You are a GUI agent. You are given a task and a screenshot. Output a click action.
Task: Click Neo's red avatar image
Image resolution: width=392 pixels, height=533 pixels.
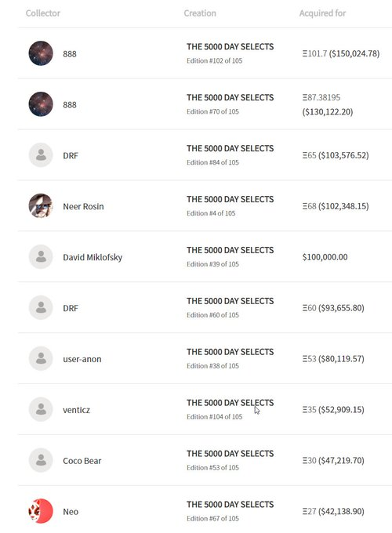coord(41,511)
